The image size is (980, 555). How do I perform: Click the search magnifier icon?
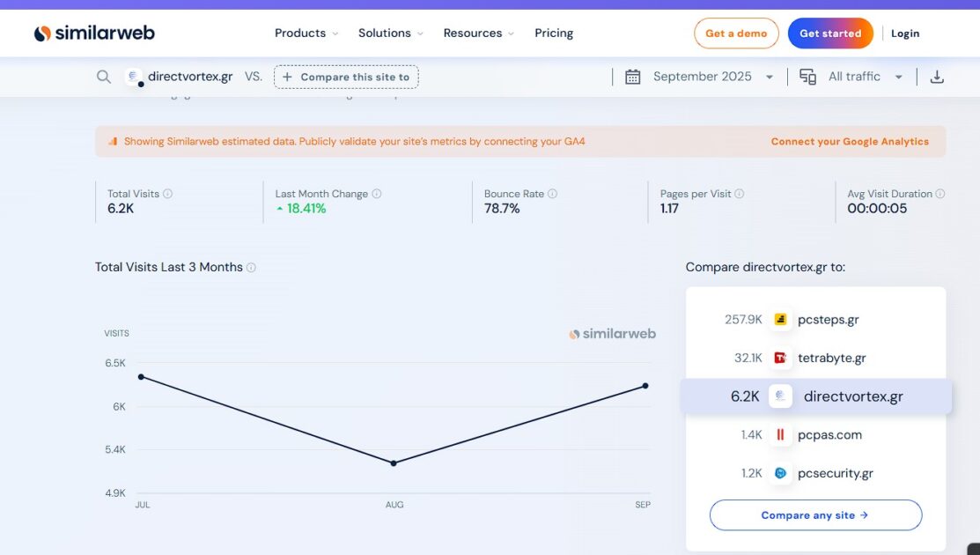click(x=104, y=77)
